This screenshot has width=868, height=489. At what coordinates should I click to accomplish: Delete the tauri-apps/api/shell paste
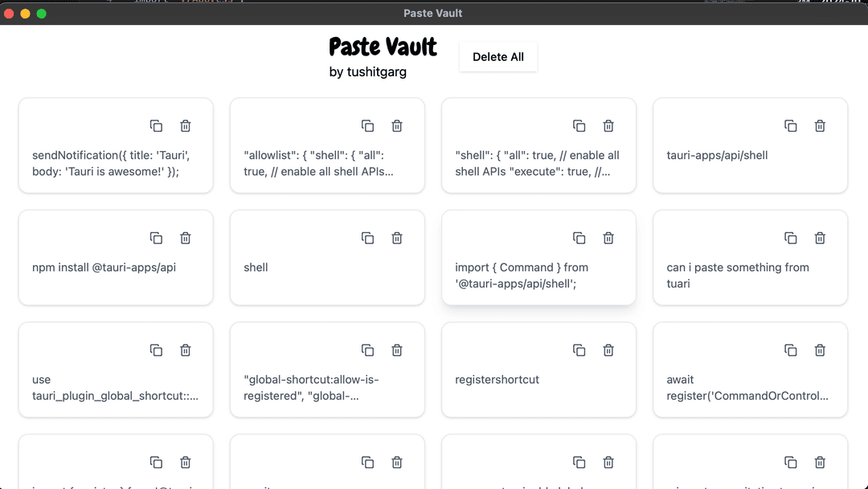coord(820,126)
